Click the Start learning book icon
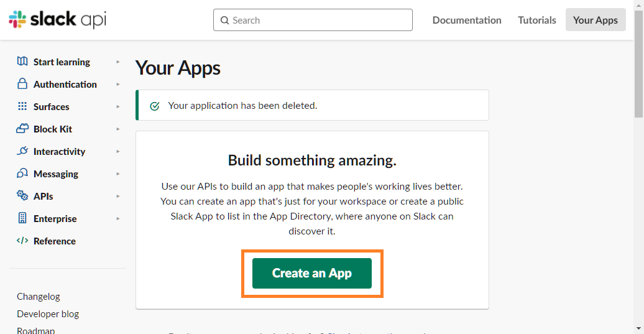 pyautogui.click(x=22, y=62)
